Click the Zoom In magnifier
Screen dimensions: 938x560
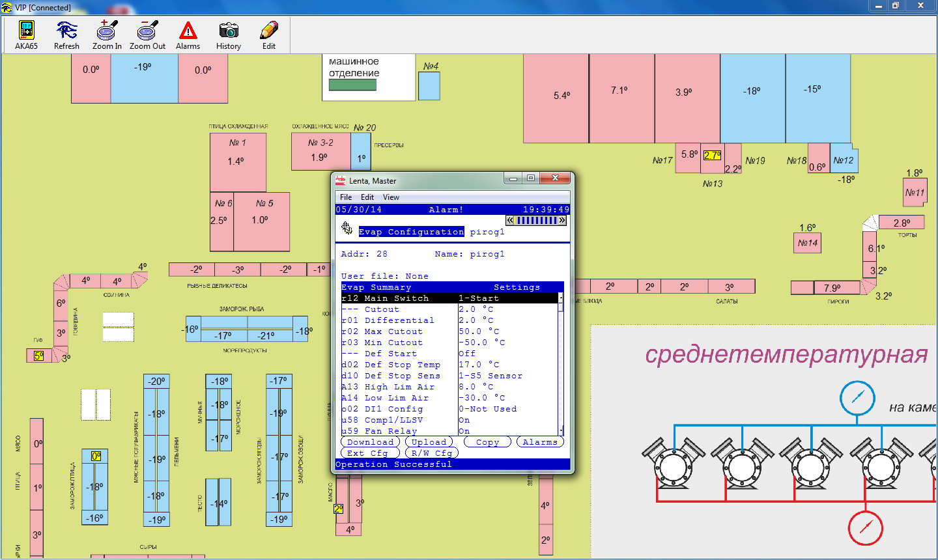coord(107,31)
